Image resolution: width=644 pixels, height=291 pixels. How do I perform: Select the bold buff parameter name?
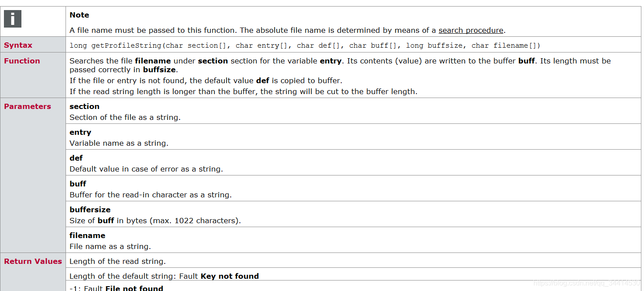tap(78, 184)
